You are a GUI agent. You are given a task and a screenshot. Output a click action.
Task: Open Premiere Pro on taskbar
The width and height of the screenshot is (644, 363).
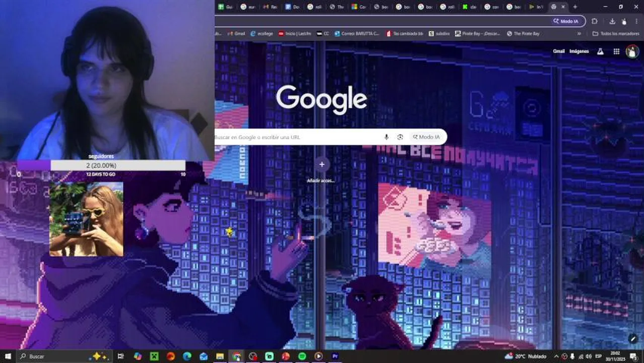335,356
